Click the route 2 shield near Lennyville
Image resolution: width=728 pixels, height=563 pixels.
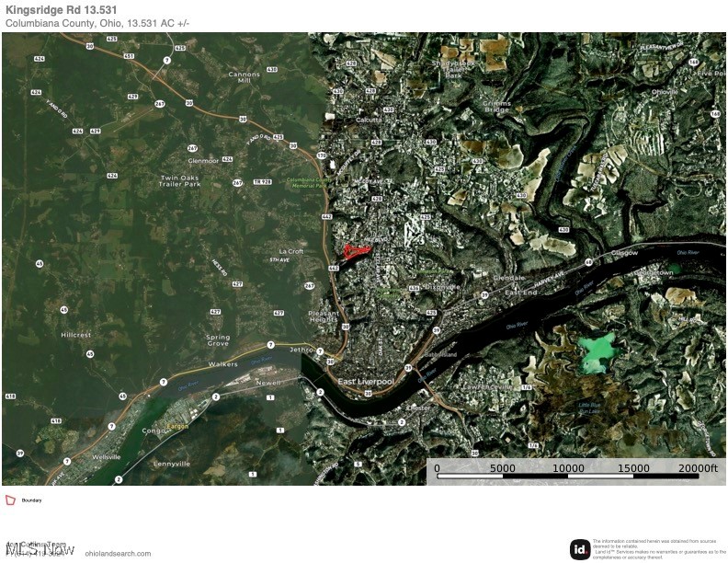(119, 479)
